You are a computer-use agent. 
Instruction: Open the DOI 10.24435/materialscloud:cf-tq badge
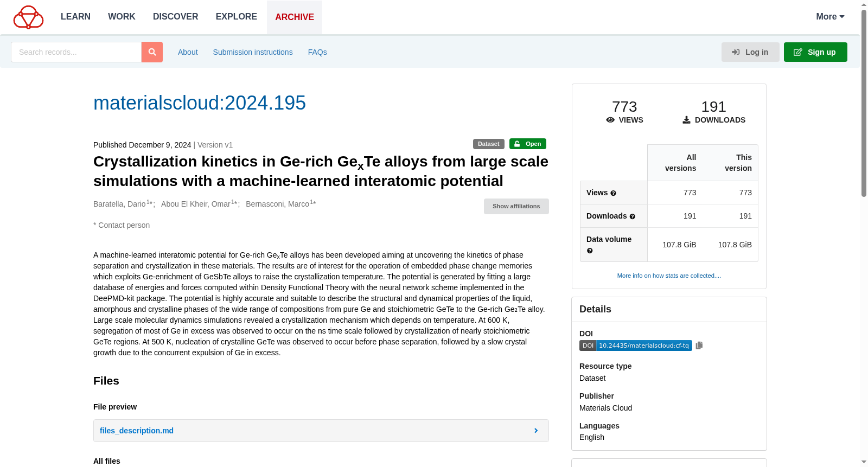point(636,346)
